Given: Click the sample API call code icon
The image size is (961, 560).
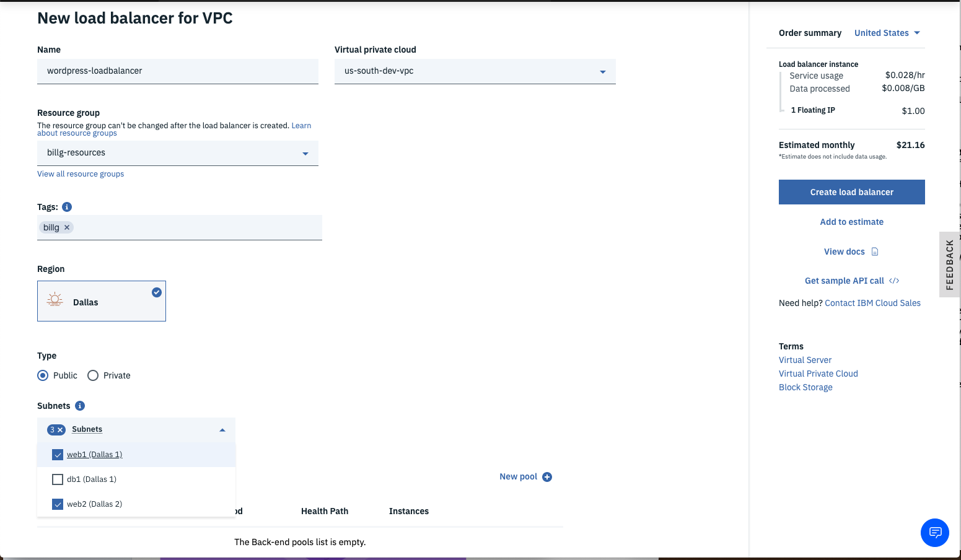Looking at the screenshot, I should click(x=894, y=281).
